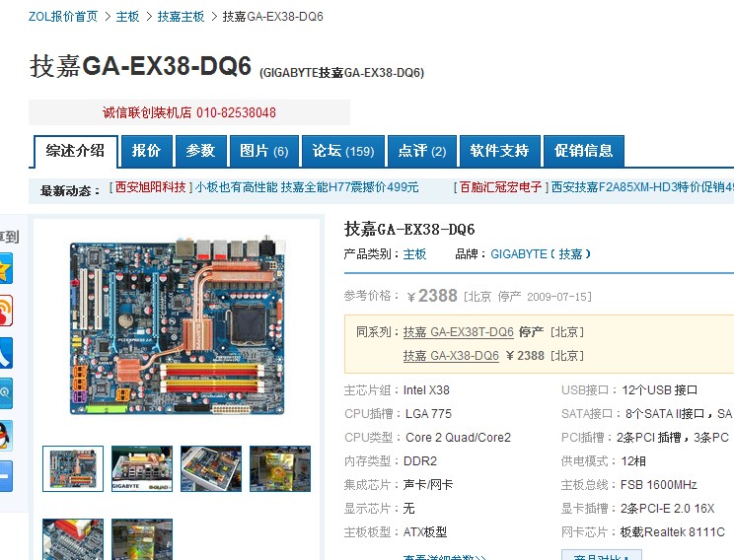Viewport: 734px width, 560px height.
Task: Read 小板也有高性能 H77 news link
Action: [307, 187]
